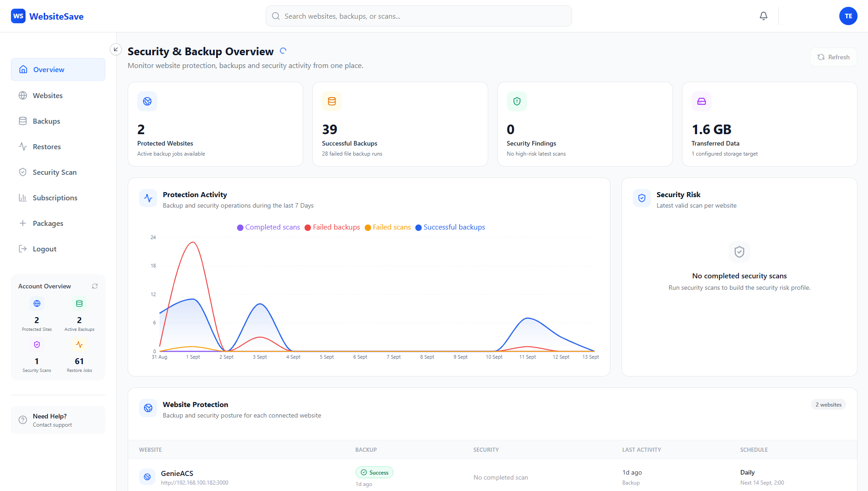Viewport: 868px width, 491px height.
Task: Click the Protected Sites globe icon
Action: 37,303
